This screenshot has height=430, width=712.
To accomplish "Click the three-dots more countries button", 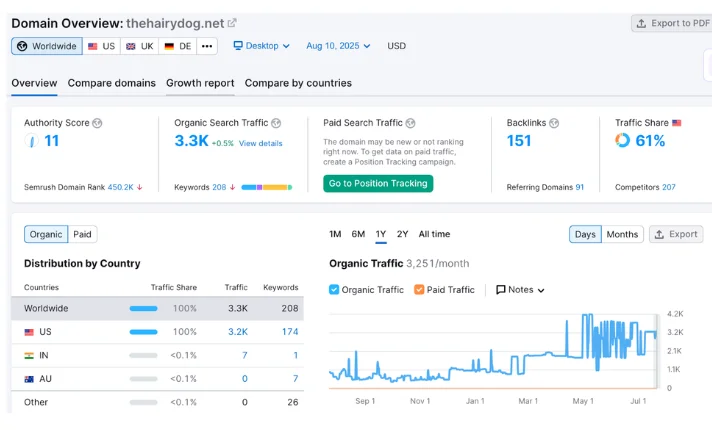I will [207, 46].
